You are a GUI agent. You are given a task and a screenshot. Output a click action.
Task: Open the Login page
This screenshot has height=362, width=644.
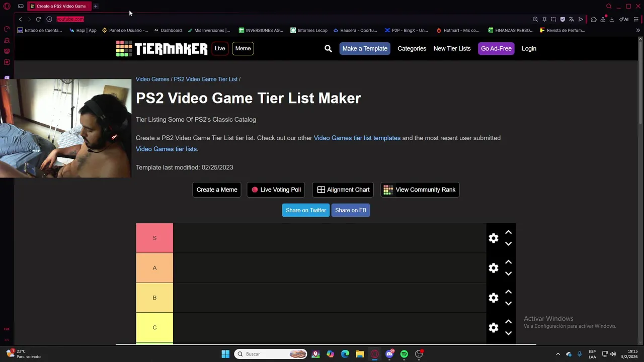pyautogui.click(x=529, y=49)
